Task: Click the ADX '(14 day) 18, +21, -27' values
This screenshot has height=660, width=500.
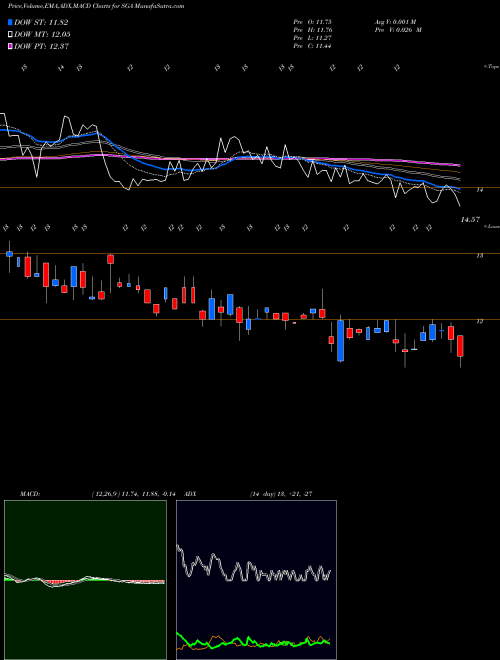Action: tap(281, 494)
